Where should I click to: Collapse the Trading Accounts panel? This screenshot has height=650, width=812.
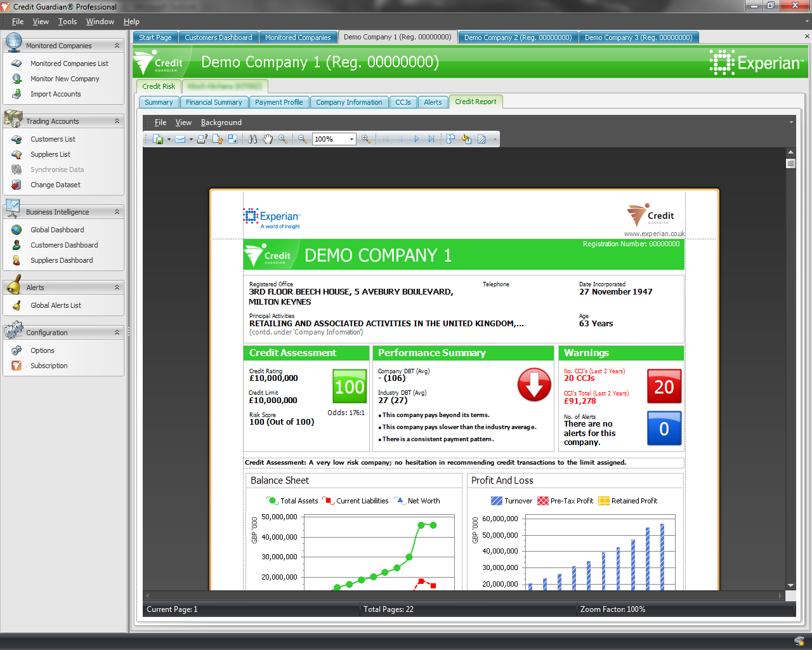[117, 121]
